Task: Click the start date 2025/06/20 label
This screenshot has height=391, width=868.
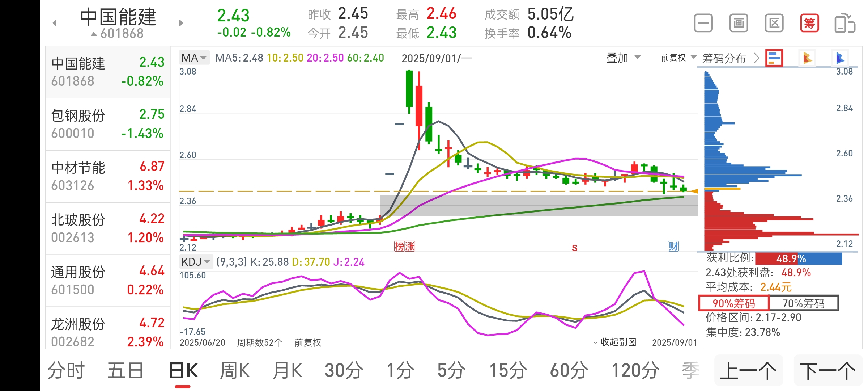Action: point(202,342)
